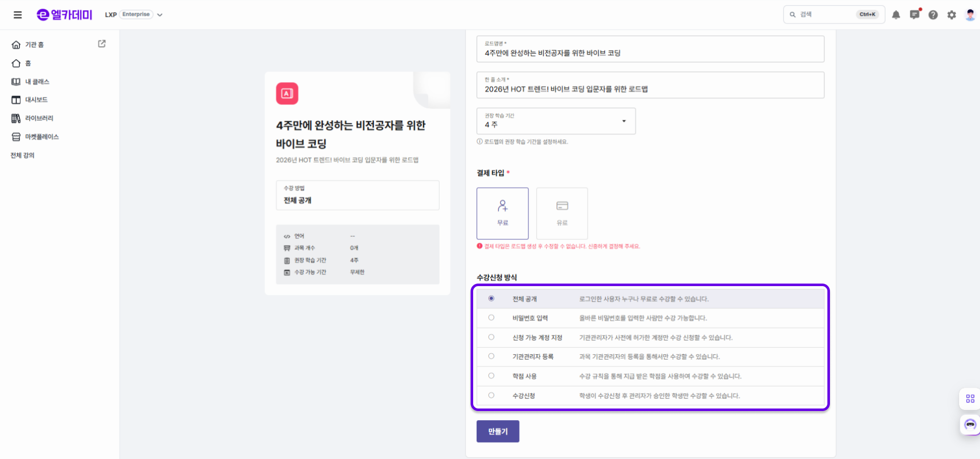Viewport: 980px width, 459px height.
Task: Open the floating grid apps icon
Action: (970, 398)
